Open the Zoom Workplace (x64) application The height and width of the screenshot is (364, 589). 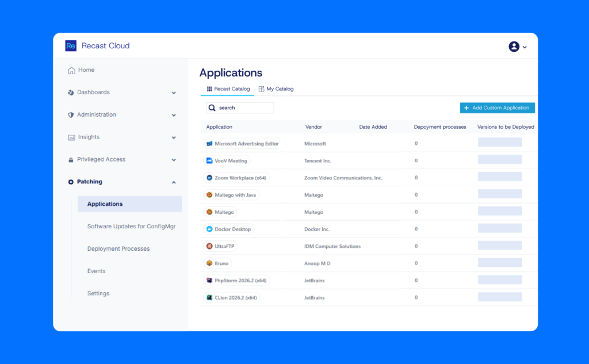[236, 178]
